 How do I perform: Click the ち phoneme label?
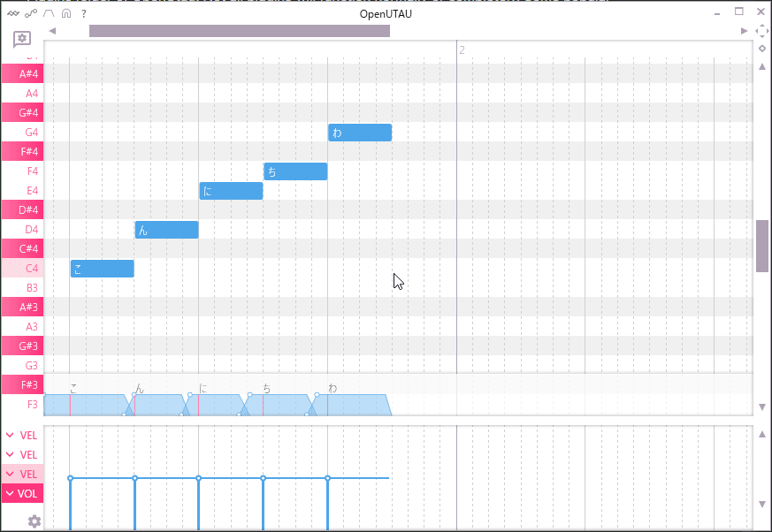[x=266, y=388]
